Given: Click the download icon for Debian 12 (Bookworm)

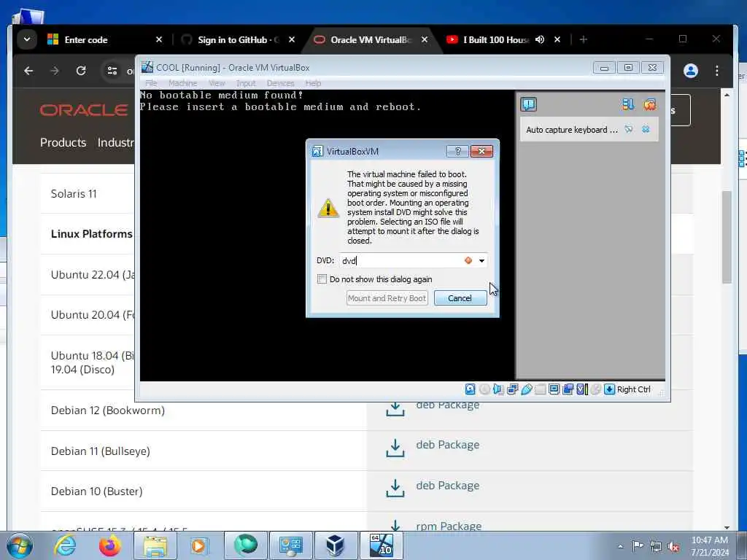Looking at the screenshot, I should [395, 408].
